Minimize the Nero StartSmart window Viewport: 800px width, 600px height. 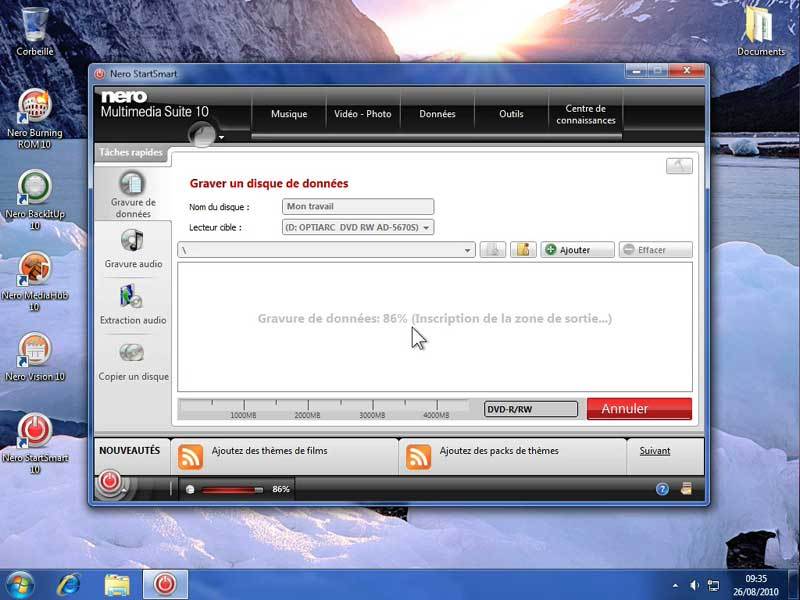[636, 71]
